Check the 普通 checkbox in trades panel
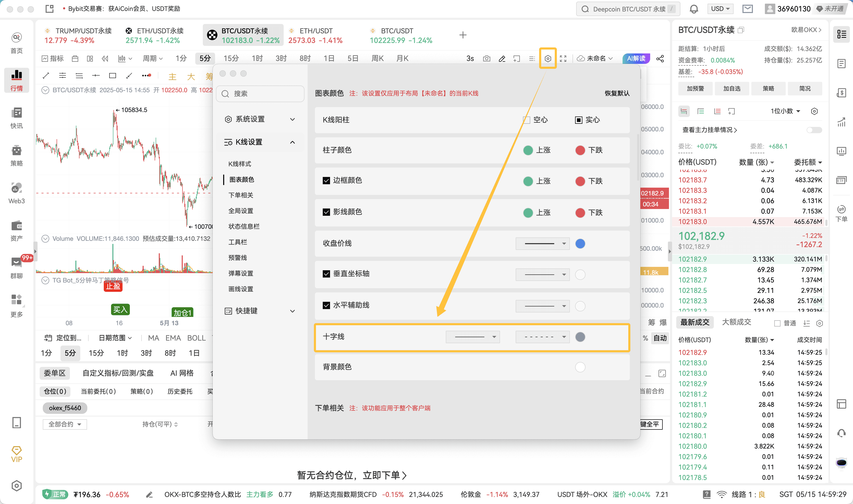 777,323
